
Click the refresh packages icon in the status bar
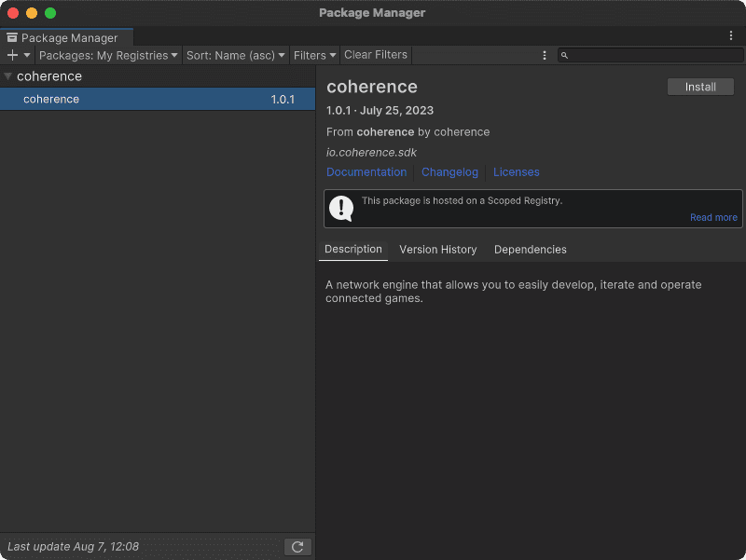297,547
